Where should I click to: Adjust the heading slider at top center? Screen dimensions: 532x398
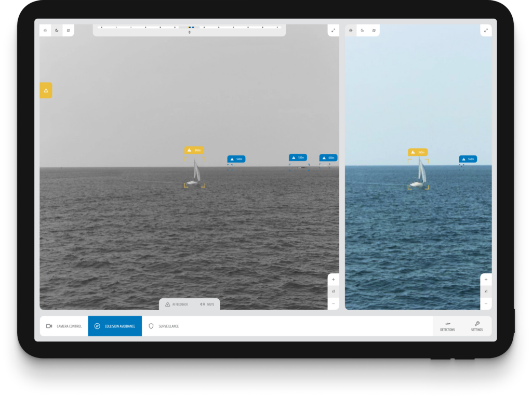(x=190, y=26)
